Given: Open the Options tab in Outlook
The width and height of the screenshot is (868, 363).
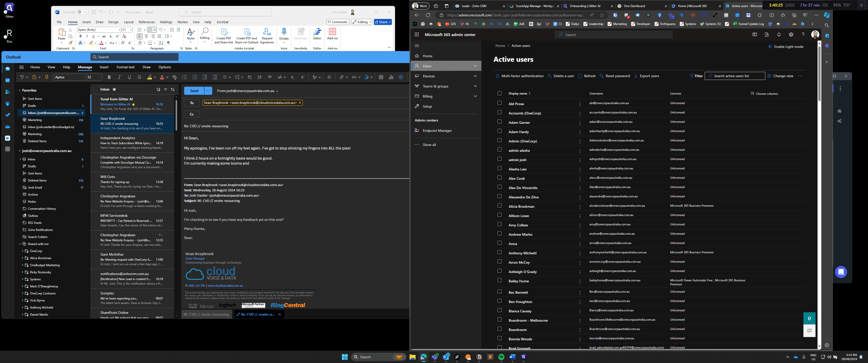Looking at the screenshot, I should 165,67.
